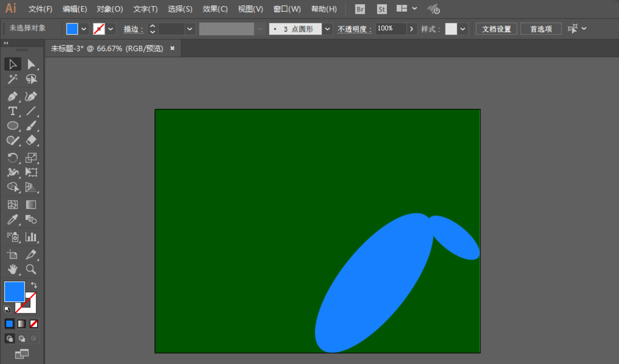Swap fill and stroke colors
The image size is (619, 364).
34,285
